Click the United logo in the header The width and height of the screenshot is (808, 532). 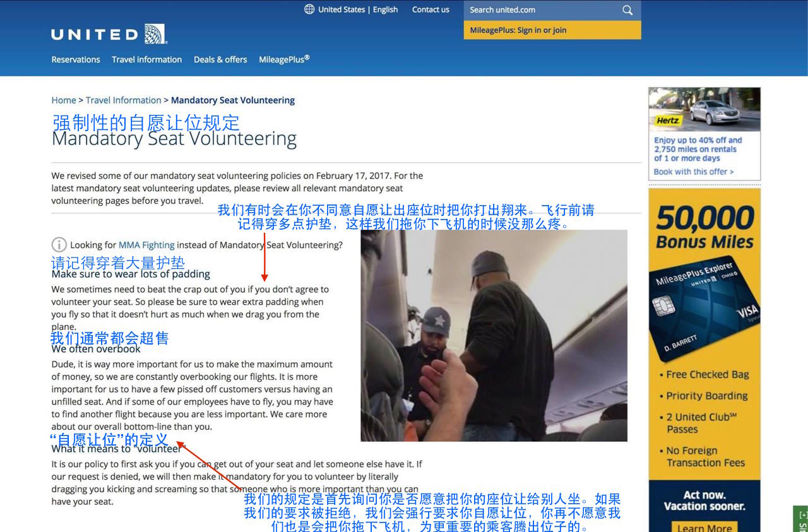(109, 34)
